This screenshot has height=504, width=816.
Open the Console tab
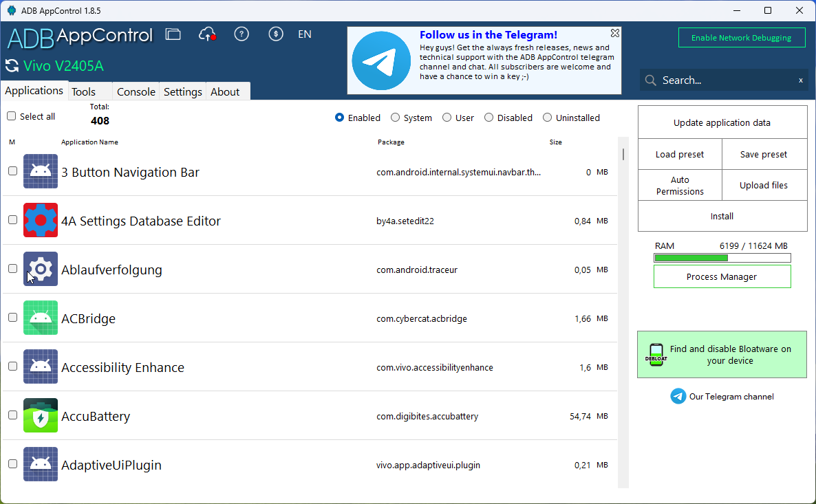136,91
